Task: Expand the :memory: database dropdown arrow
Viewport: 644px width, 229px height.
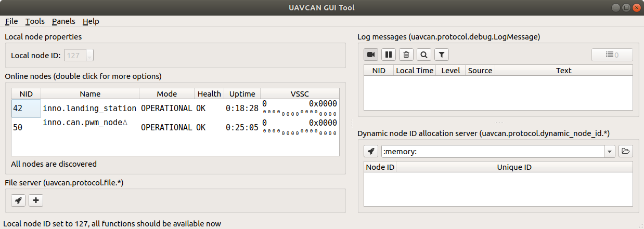Action: pyautogui.click(x=610, y=152)
